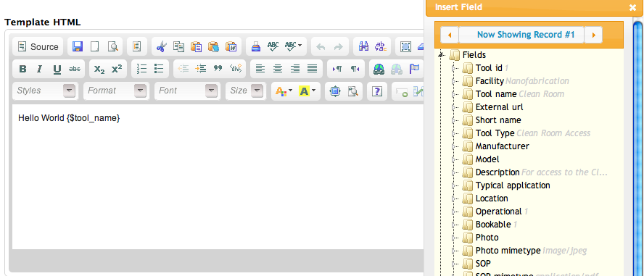Viewport: 644px width, 276px height.
Task: Insert a bulleted list
Action: 159,69
